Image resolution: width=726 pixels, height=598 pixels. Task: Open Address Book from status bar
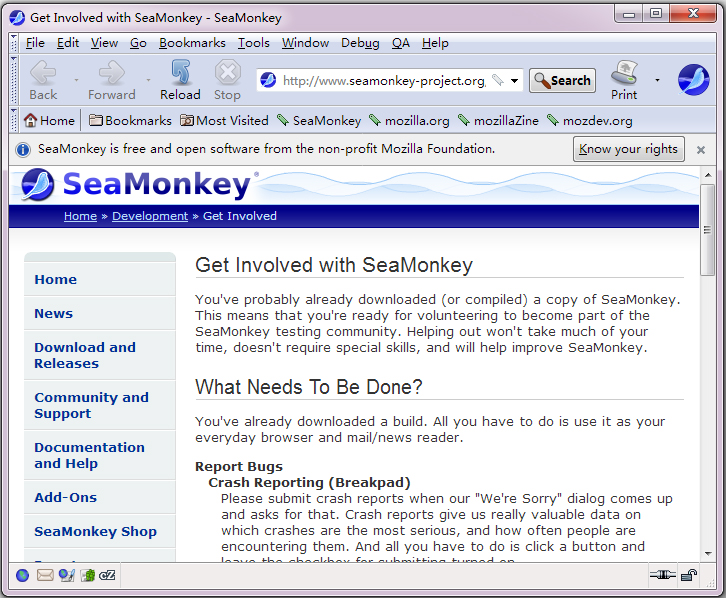pyautogui.click(x=88, y=575)
